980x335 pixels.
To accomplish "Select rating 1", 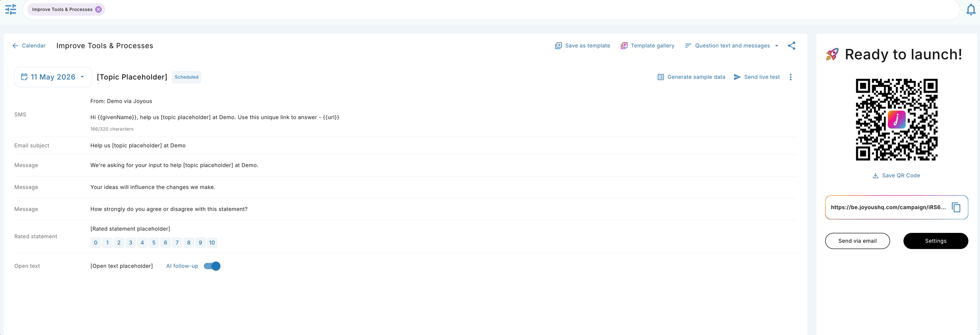I will (x=107, y=243).
